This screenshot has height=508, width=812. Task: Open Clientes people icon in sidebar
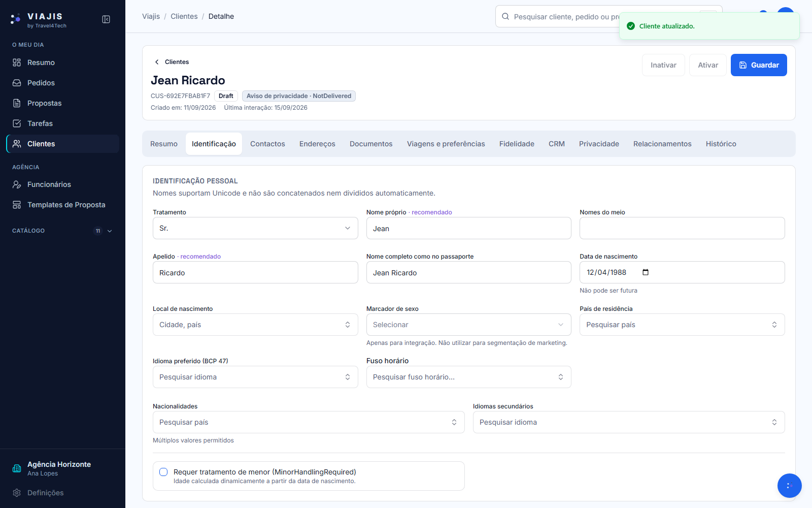[17, 144]
